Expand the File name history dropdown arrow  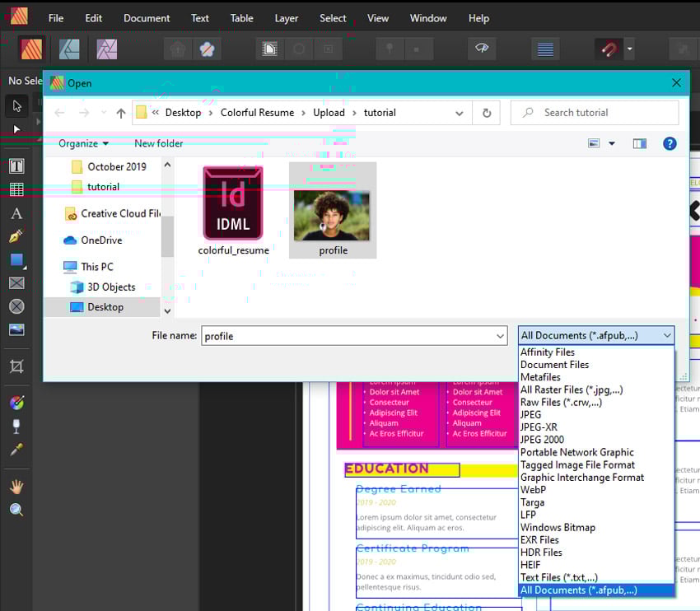coord(500,336)
